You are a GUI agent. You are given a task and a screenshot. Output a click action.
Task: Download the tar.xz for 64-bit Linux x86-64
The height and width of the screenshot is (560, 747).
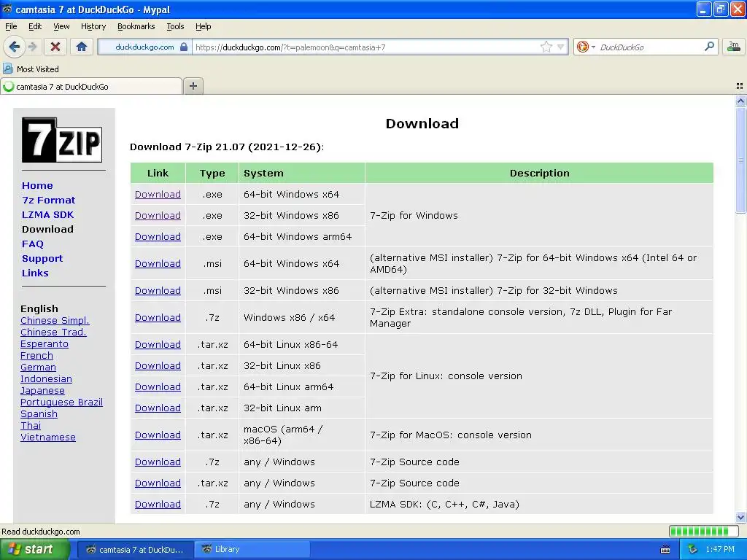click(158, 344)
